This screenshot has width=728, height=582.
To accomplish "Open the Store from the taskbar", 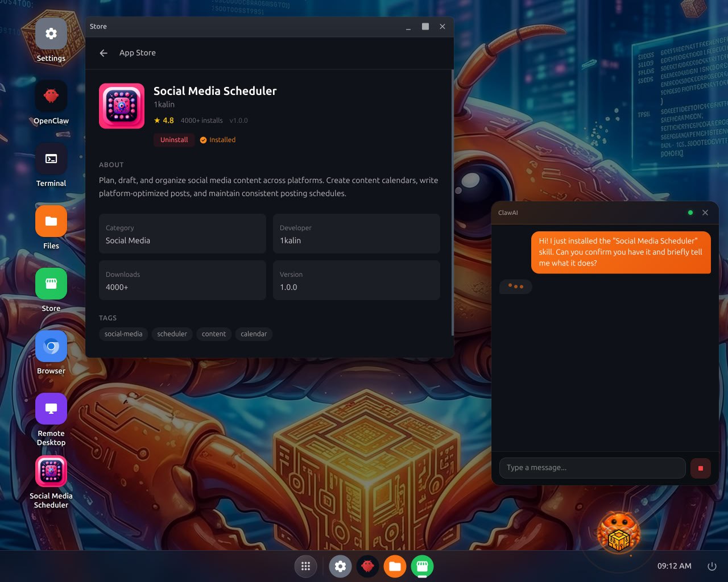I will point(422,566).
